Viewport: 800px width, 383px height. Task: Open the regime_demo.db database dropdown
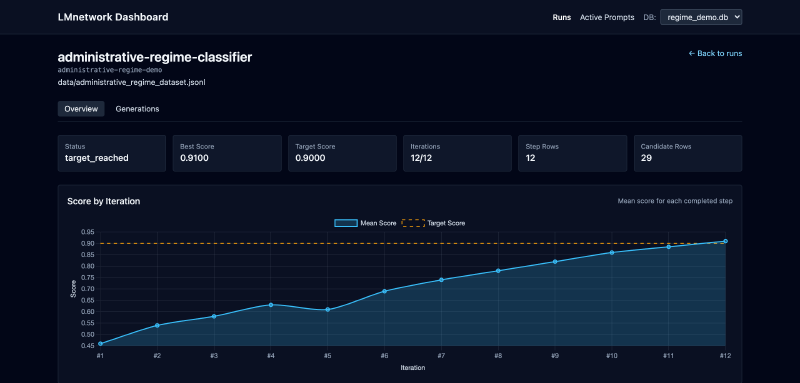(x=701, y=17)
